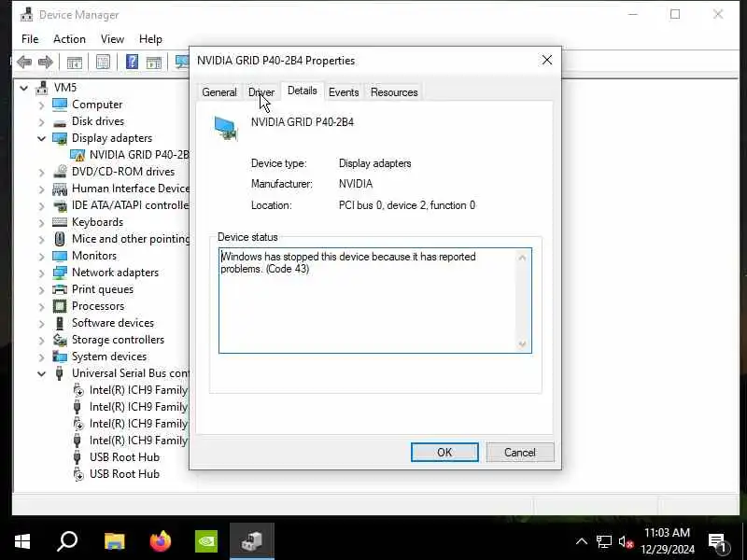Expand the Computer category
The image size is (747, 560).
pos(41,105)
